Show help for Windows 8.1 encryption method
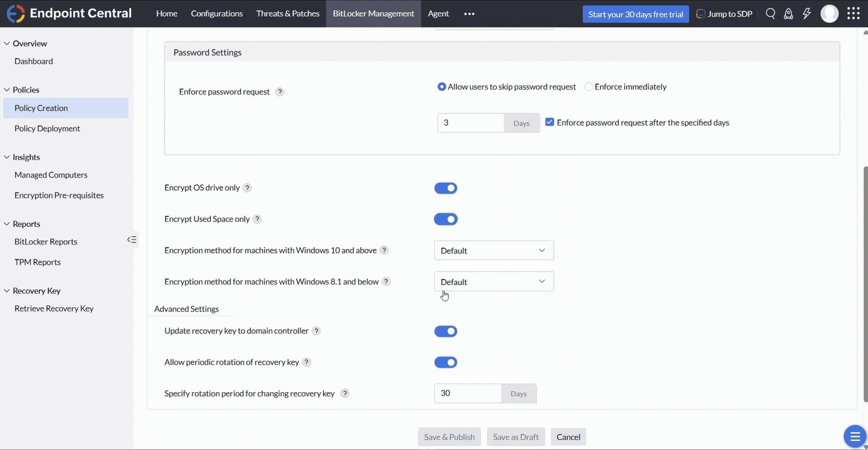 [x=386, y=281]
